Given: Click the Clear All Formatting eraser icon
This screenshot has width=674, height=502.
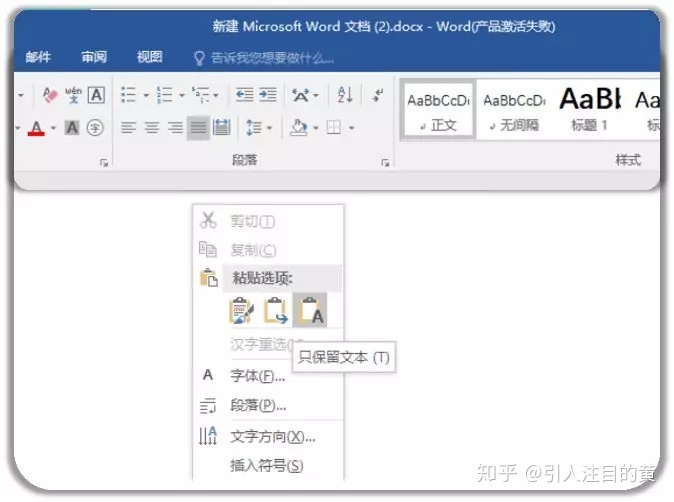Looking at the screenshot, I should (x=49, y=95).
